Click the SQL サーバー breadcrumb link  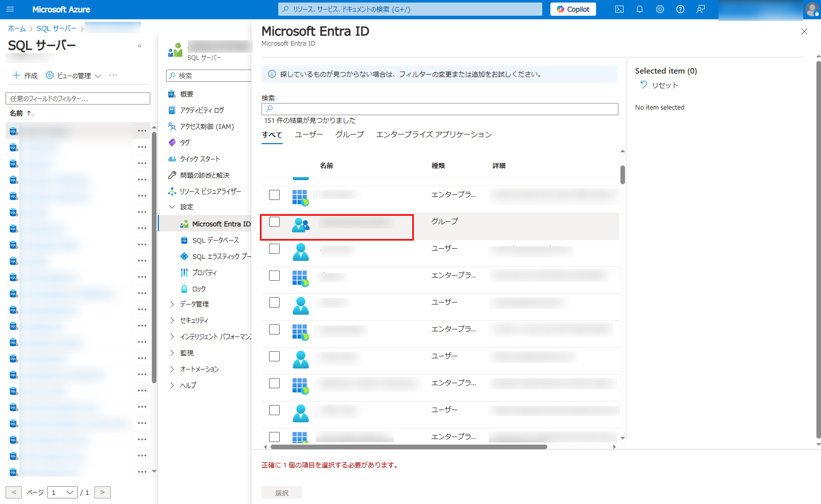pos(56,28)
